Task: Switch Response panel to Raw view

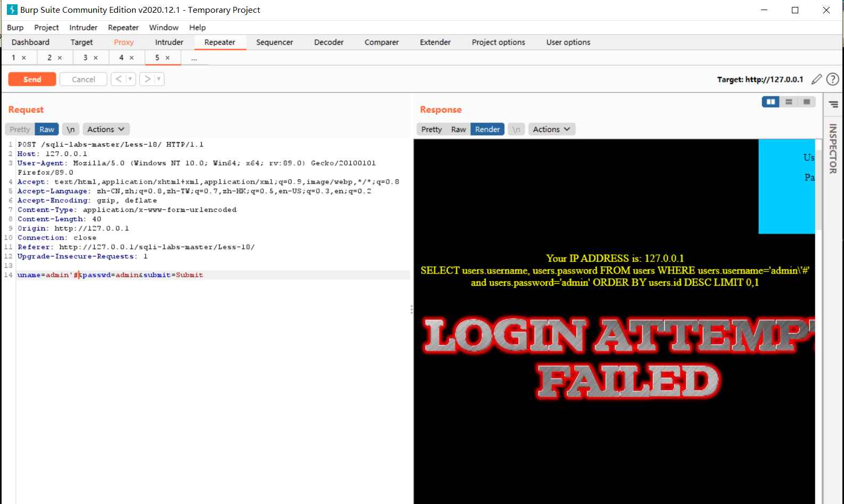Action: pos(459,129)
